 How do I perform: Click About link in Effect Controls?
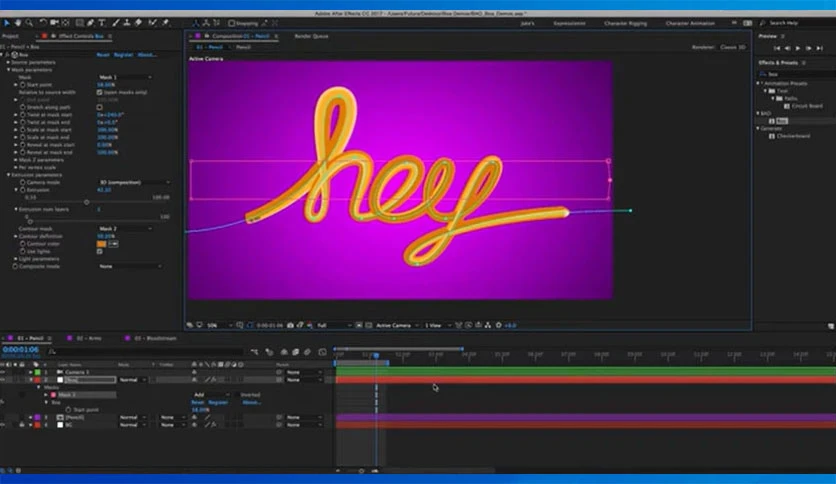pos(147,55)
